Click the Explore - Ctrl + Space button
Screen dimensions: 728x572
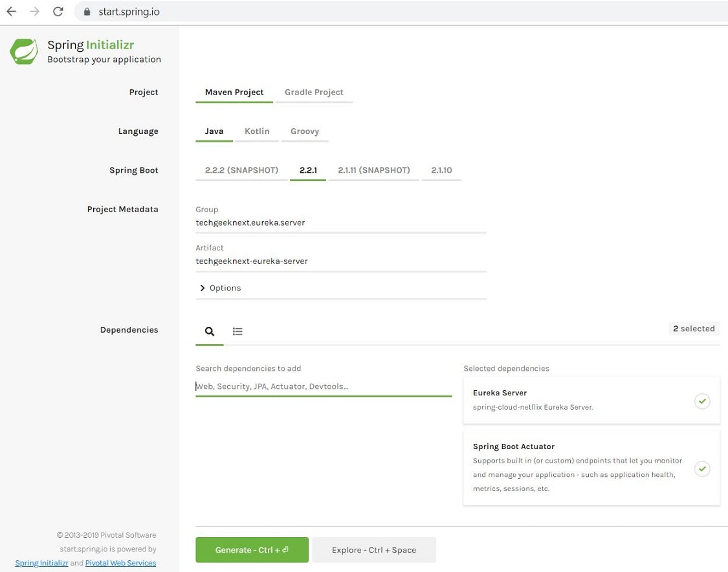[x=374, y=550]
